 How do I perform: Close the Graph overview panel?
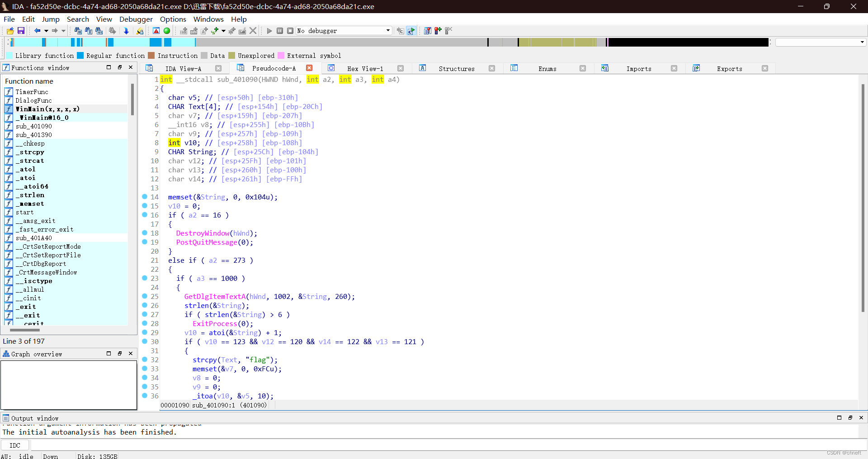tap(131, 354)
